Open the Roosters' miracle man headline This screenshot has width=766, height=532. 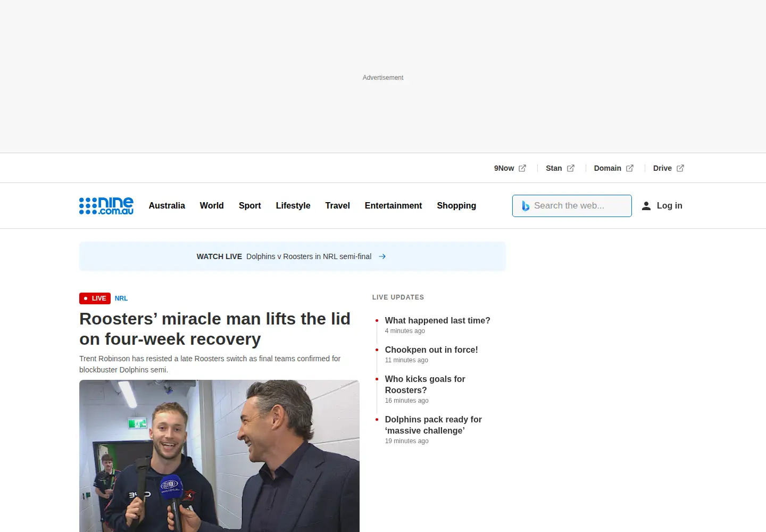click(215, 329)
